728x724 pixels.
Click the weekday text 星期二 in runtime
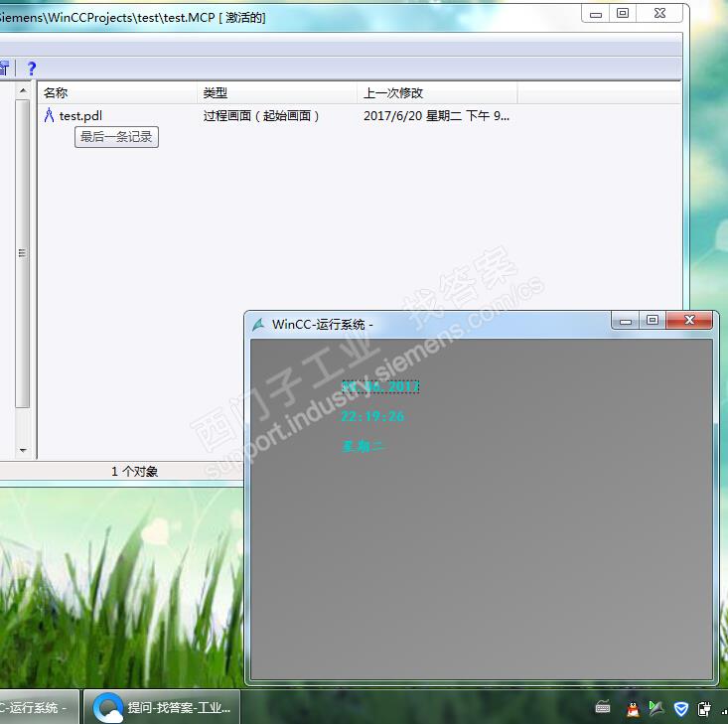364,446
